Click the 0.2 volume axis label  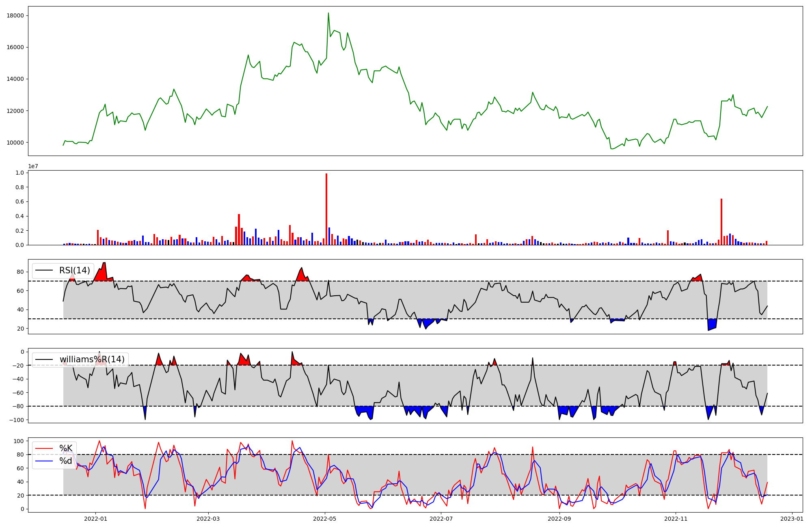19,231
